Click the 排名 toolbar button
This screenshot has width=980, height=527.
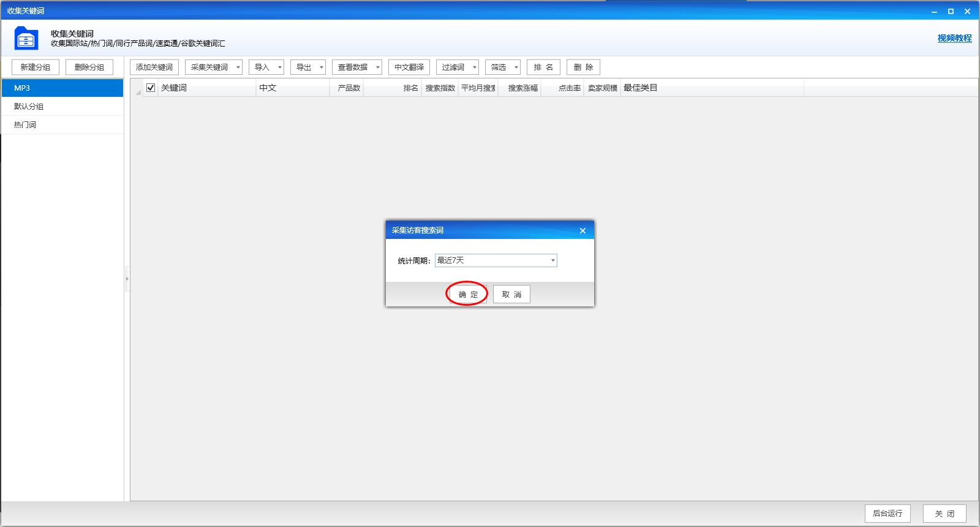(543, 67)
